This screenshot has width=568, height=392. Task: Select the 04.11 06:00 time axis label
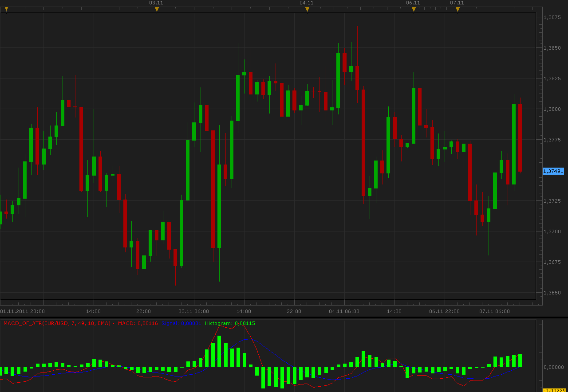click(344, 311)
